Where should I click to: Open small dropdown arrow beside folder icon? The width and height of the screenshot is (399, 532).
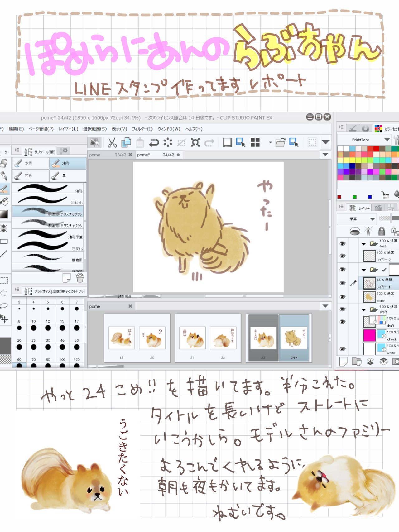click(x=270, y=143)
